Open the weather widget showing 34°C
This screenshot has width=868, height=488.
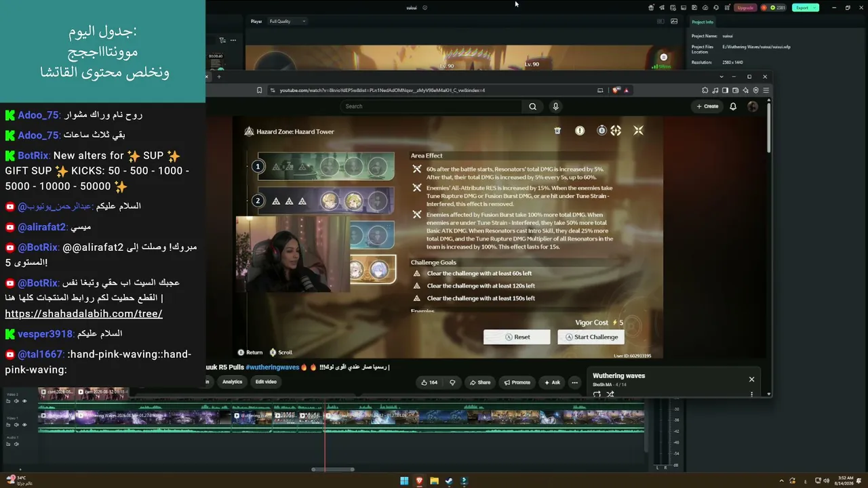[19, 481]
